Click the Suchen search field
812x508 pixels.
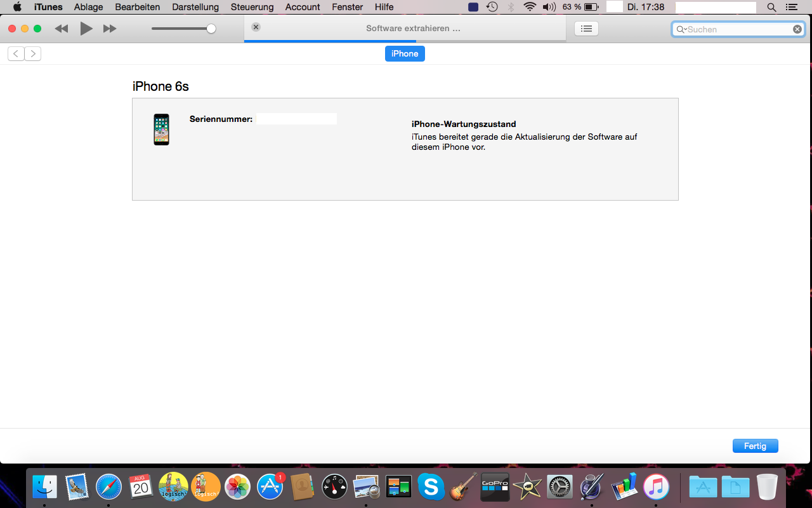738,29
